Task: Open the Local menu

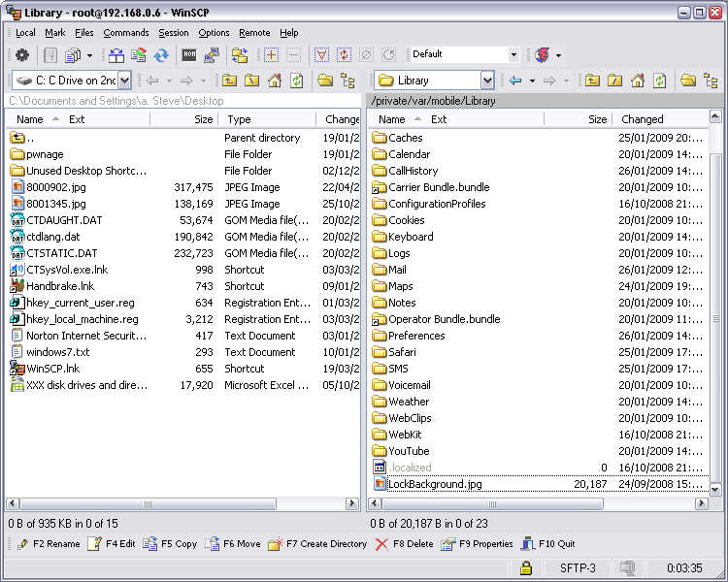Action: [x=25, y=33]
